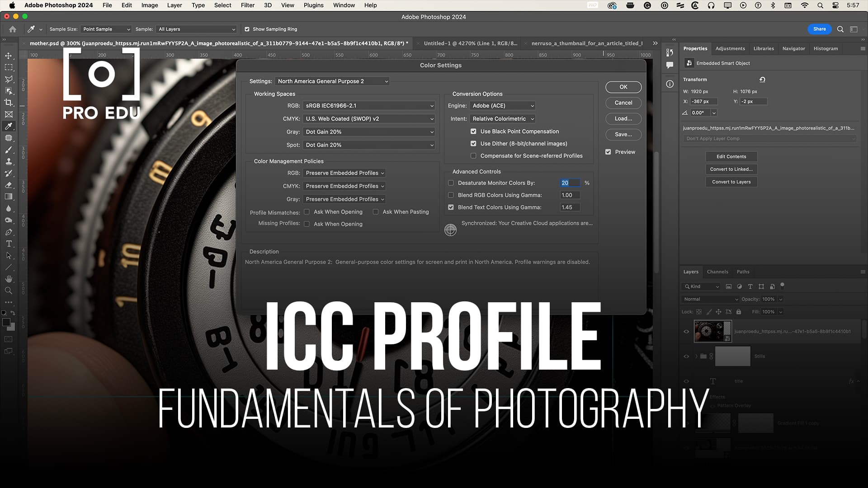
Task: Disable Blend Text Colors Using Gamma
Action: [451, 207]
